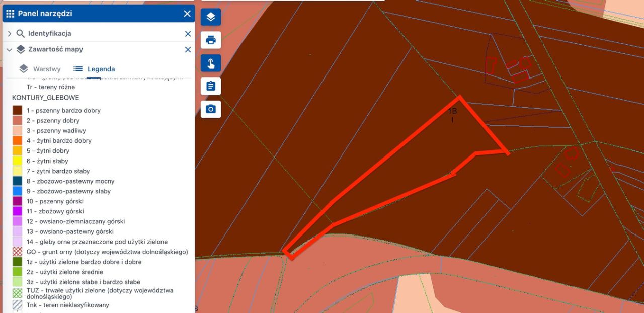Click swatch for 5 - żytni dobry
This screenshot has width=644, height=313.
coord(17,150)
